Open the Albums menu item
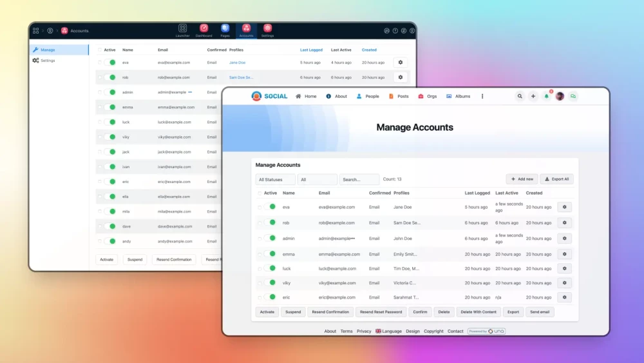Screen dimensions: 644x363 [x=458, y=96]
